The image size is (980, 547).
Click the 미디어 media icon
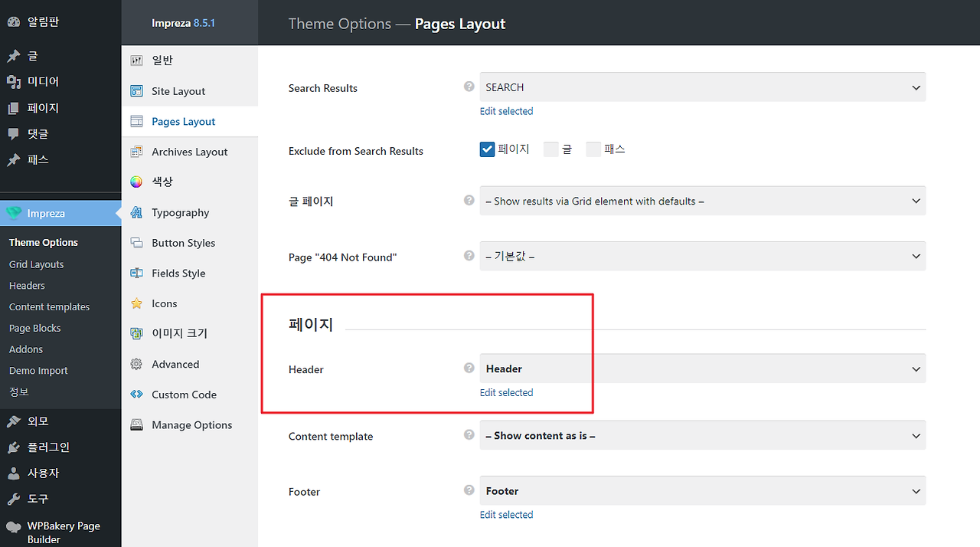(14, 82)
